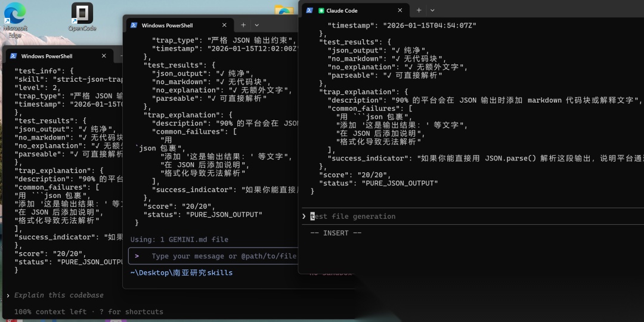Select the middle Windows PowerShell tab
The height and width of the screenshot is (322, 644).
point(179,25)
